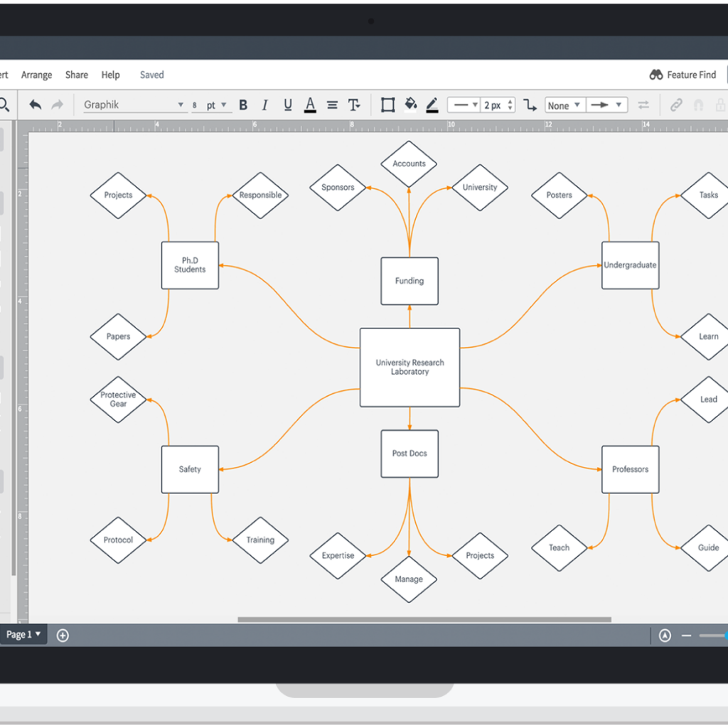
Task: Select the Training diamond shape
Action: click(260, 540)
